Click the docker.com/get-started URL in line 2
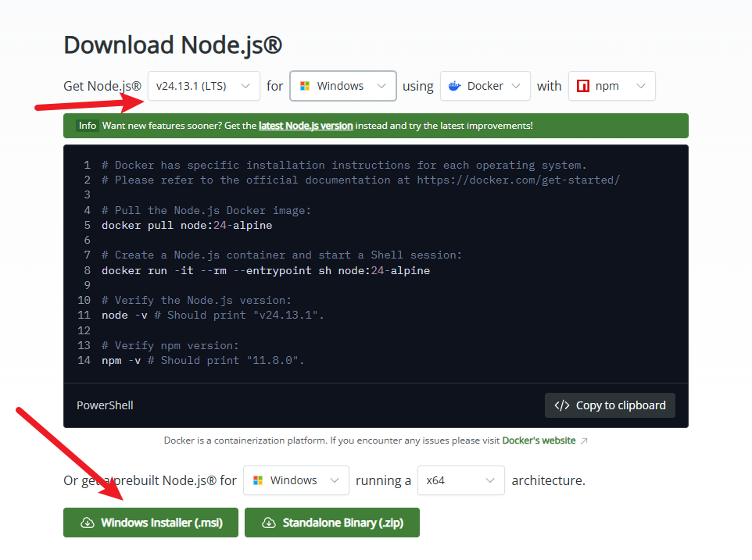752x560 pixels. coord(518,180)
